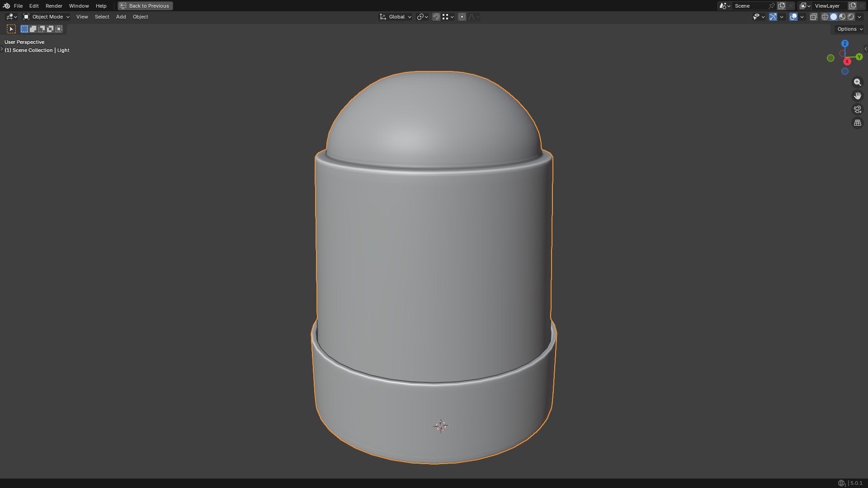Click the Scene name field
Screen dimensions: 868x488
750,6
